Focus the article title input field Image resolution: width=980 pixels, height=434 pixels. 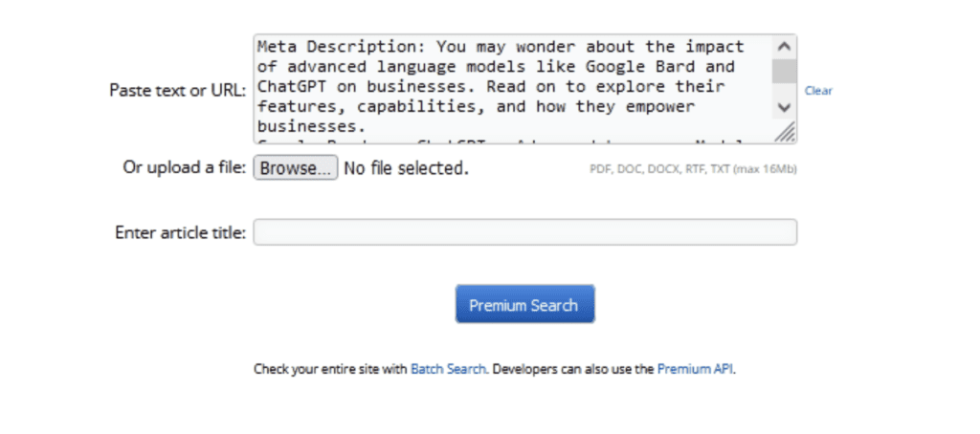point(524,232)
